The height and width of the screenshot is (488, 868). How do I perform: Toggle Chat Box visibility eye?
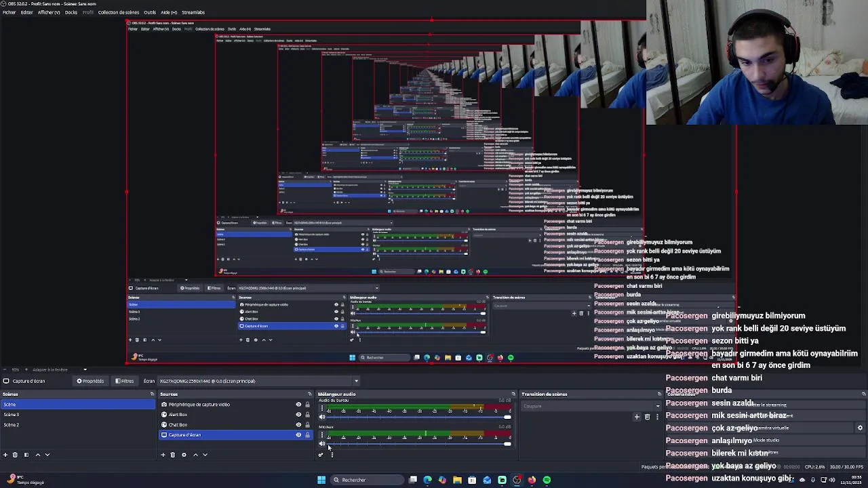298,425
